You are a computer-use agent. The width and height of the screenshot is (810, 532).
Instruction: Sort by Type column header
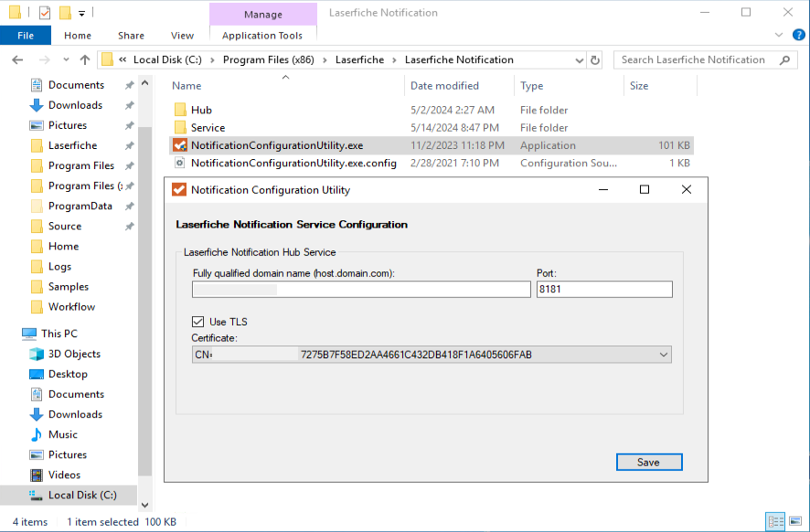[x=531, y=86]
